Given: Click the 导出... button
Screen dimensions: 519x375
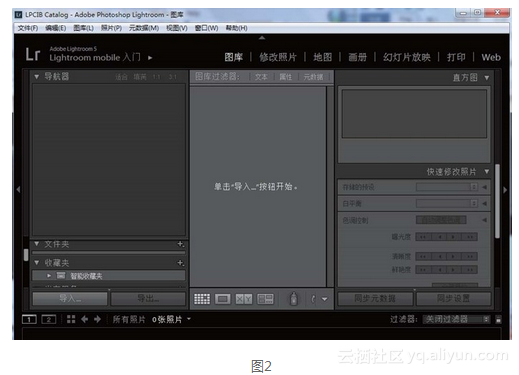Looking at the screenshot, I should coord(148,299).
